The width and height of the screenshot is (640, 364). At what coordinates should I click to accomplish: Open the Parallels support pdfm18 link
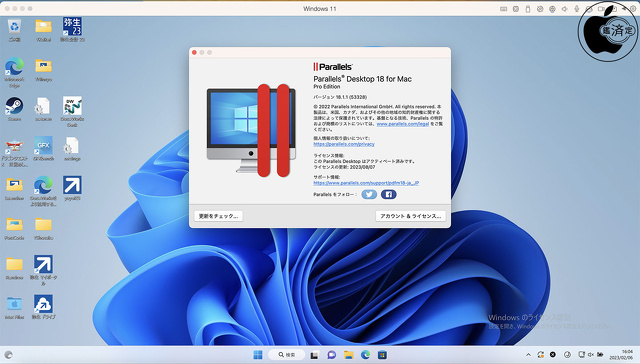point(366,183)
